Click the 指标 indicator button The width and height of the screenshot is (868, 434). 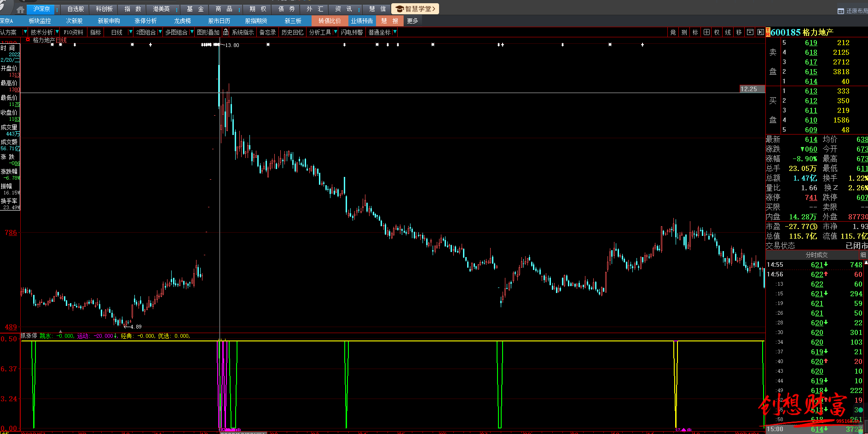(x=96, y=32)
